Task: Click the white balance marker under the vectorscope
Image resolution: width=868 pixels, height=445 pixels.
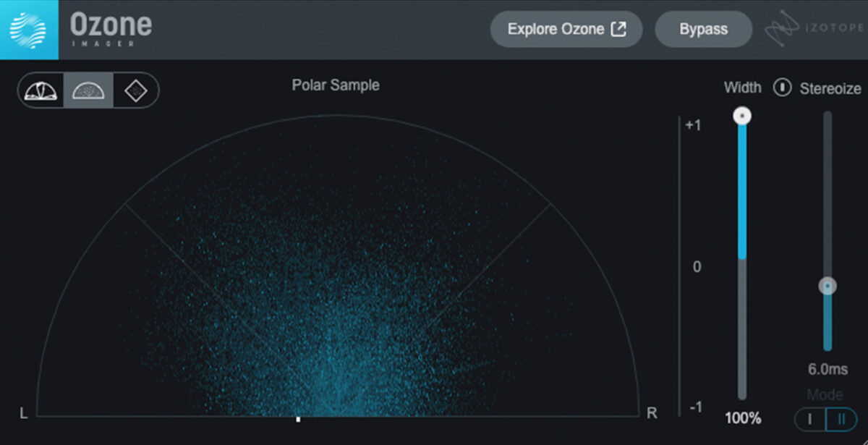Action: pos(298,419)
